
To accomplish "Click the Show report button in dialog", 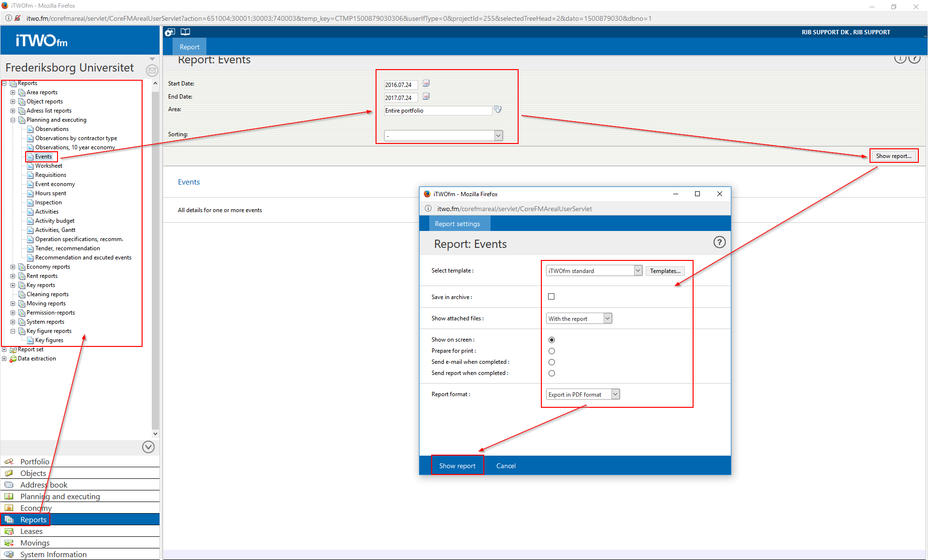I will tap(457, 466).
